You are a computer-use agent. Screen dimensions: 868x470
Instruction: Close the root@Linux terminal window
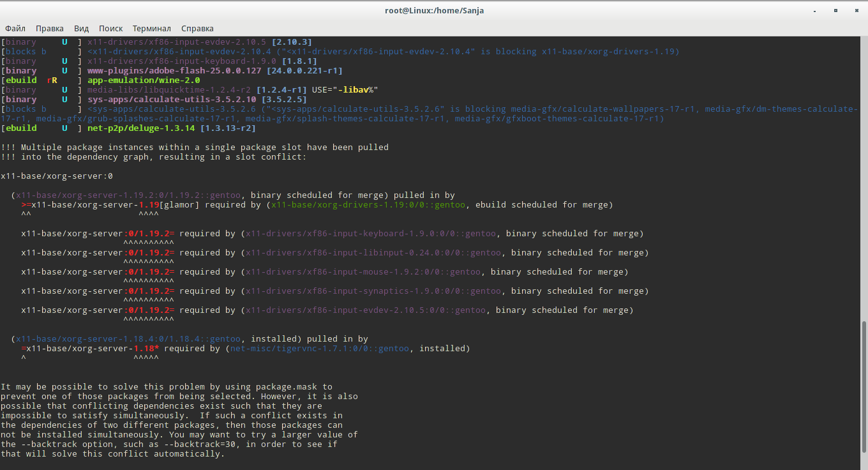854,10
